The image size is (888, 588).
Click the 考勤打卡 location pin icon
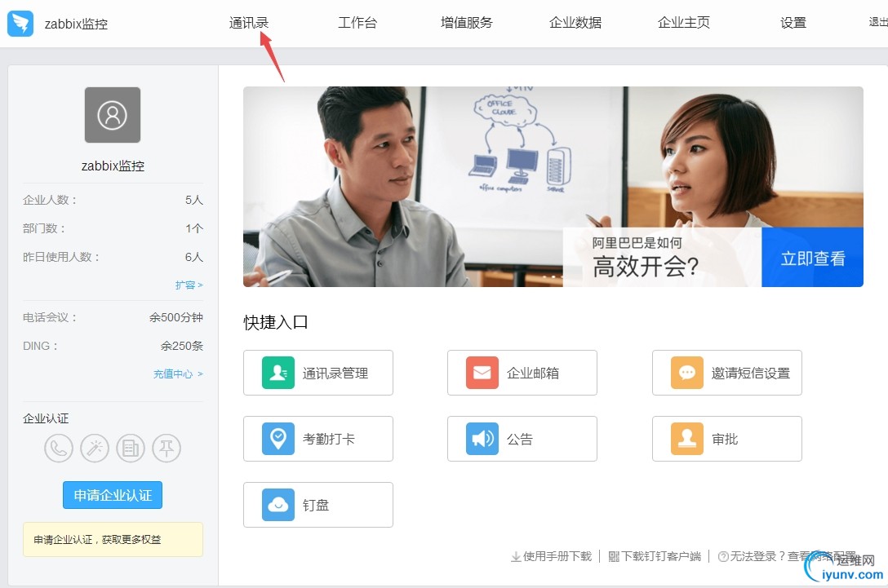pyautogui.click(x=278, y=439)
